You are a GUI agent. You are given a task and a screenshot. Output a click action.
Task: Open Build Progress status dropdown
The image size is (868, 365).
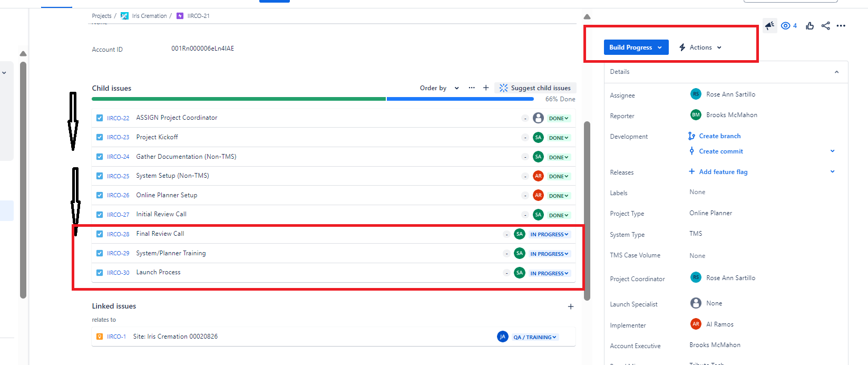(x=636, y=47)
